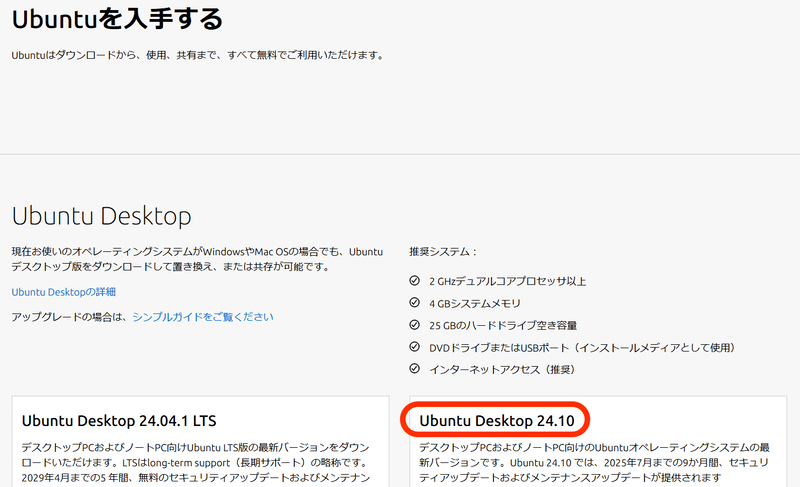The height and width of the screenshot is (487, 800).
Task: Click the checkmark icon beside 'インターネットアクセス（推奨）'
Action: (x=414, y=369)
